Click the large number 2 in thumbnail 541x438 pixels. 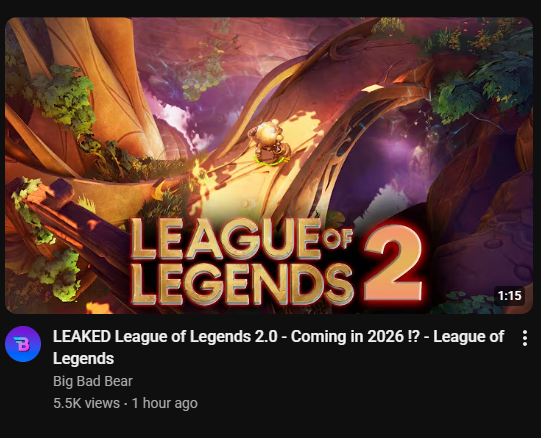pyautogui.click(x=394, y=263)
